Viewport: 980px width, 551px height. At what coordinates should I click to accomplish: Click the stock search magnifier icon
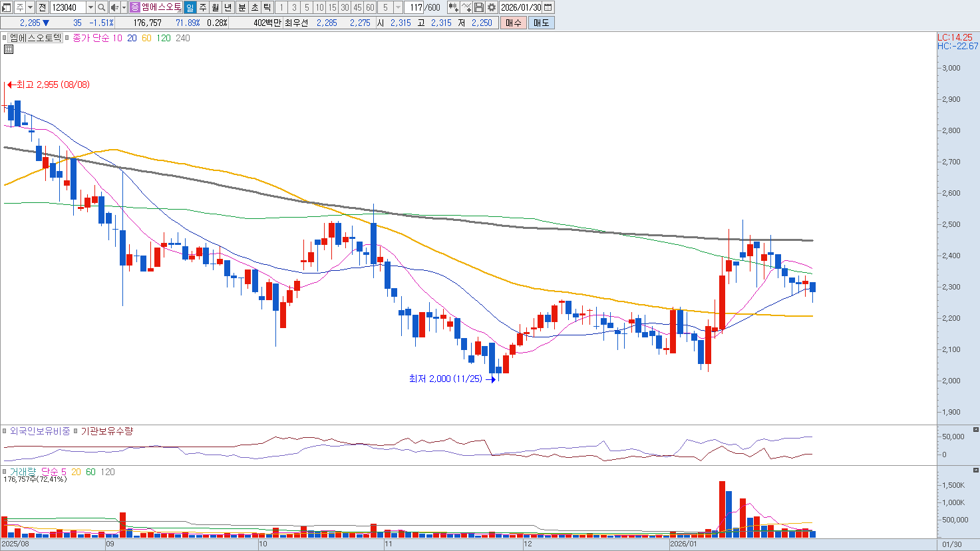pos(101,7)
